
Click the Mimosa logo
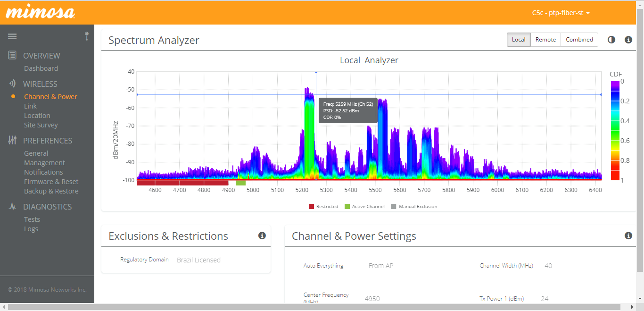pyautogui.click(x=40, y=12)
